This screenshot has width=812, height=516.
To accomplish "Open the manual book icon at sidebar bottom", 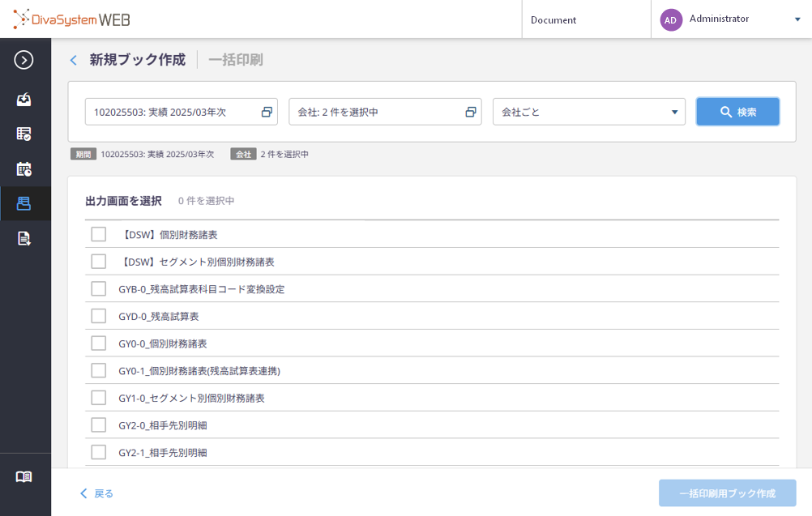I will (x=24, y=476).
